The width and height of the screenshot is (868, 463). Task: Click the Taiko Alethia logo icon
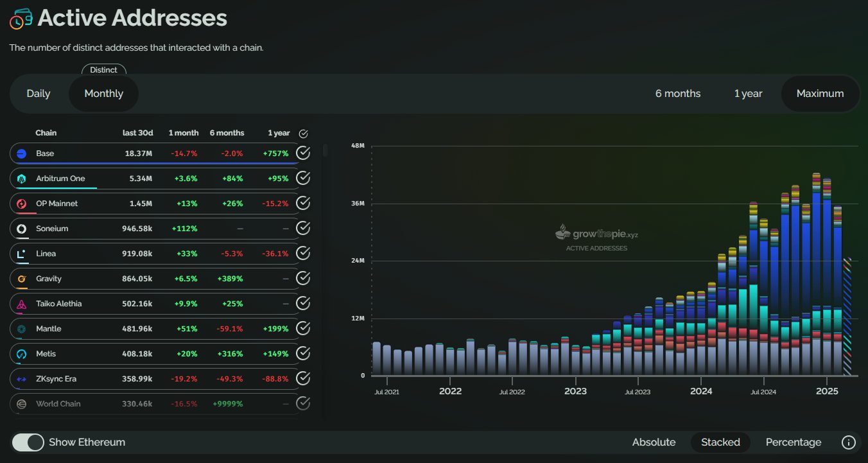pyautogui.click(x=21, y=304)
